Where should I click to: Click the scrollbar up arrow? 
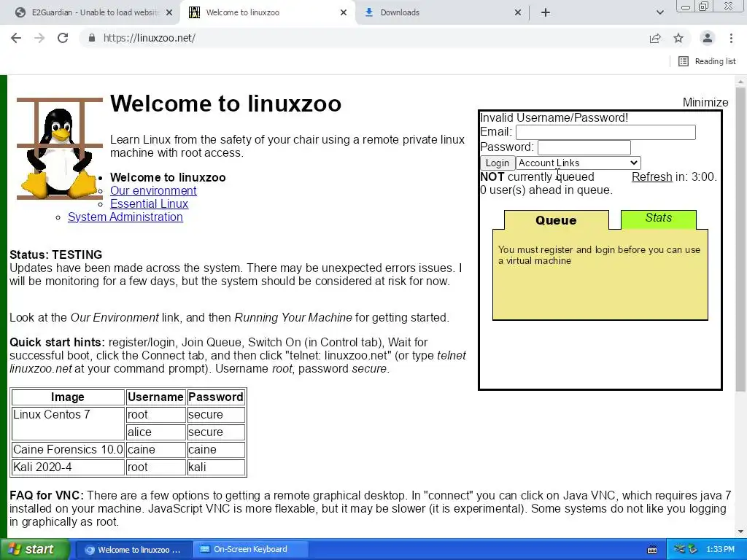pyautogui.click(x=740, y=82)
